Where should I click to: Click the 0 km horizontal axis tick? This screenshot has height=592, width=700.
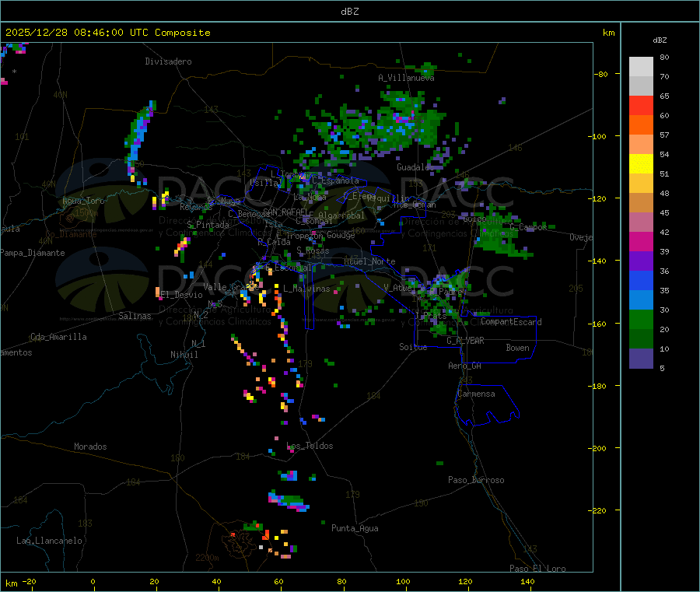[x=93, y=582]
